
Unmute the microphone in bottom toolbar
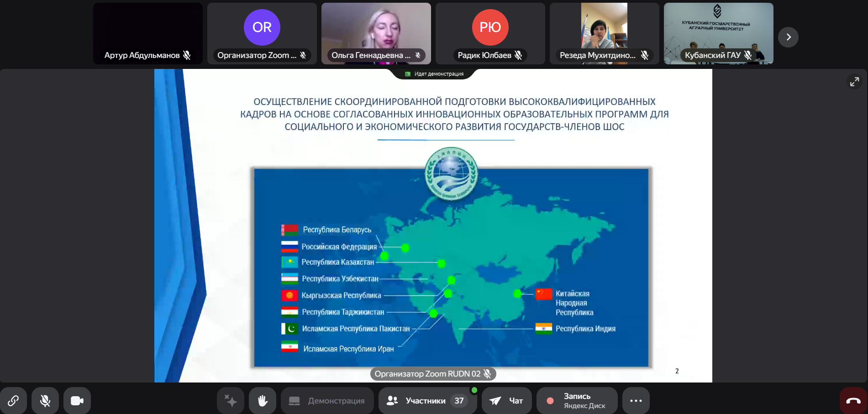click(x=45, y=401)
